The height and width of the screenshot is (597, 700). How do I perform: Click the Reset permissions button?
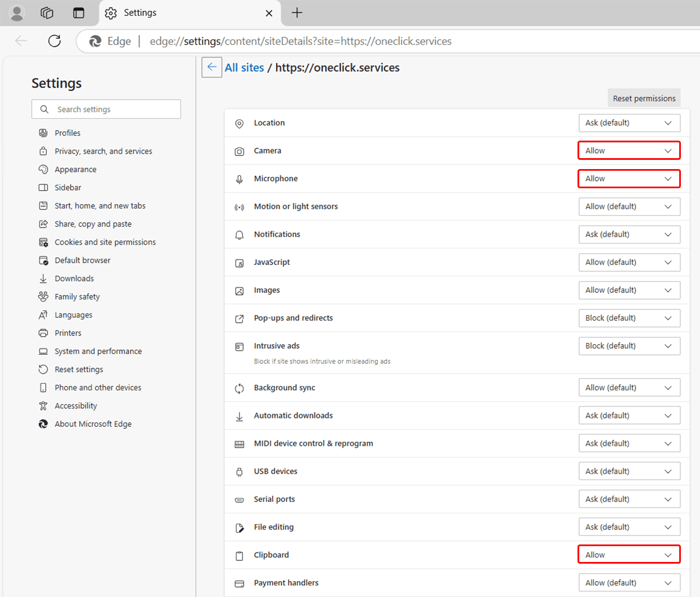tap(644, 98)
